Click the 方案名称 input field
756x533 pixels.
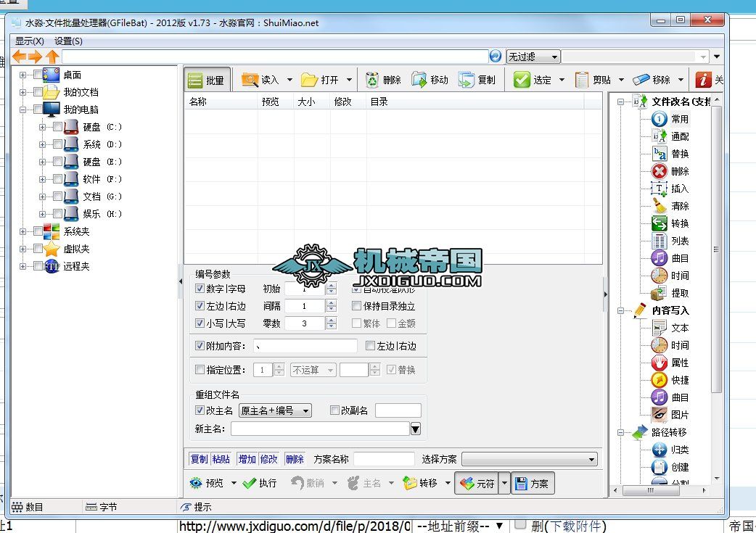pos(384,459)
